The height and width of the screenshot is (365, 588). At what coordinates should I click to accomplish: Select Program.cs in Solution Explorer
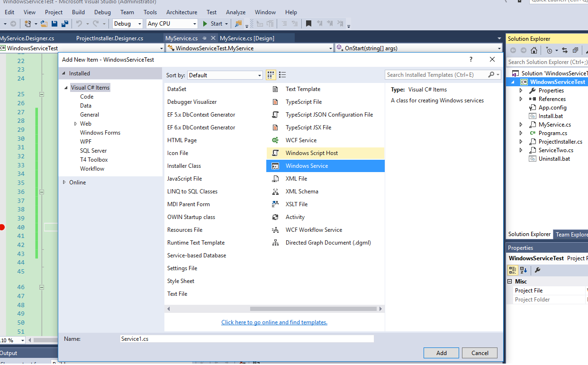click(x=552, y=133)
